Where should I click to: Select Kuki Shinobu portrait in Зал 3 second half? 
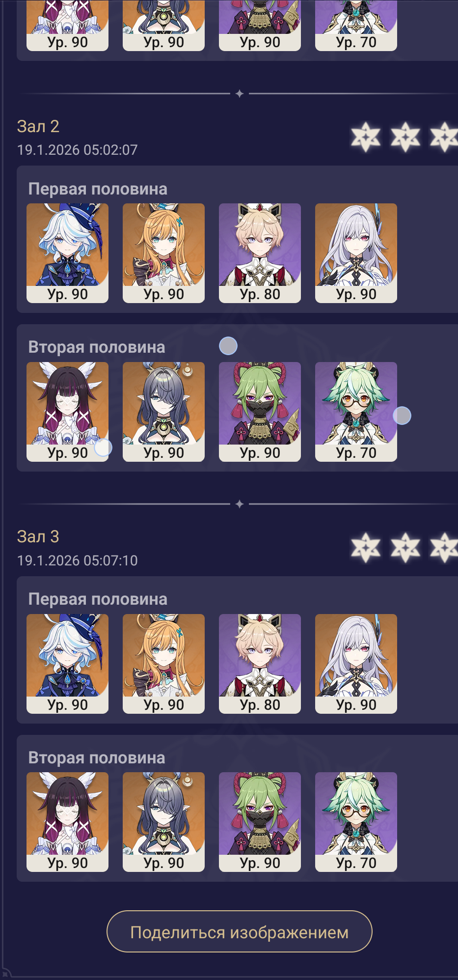point(260,822)
